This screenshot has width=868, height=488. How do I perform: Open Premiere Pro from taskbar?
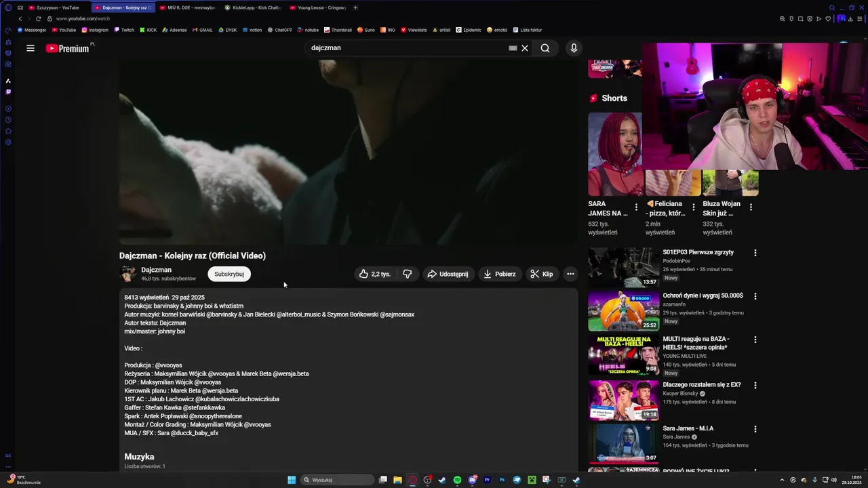pos(487,480)
